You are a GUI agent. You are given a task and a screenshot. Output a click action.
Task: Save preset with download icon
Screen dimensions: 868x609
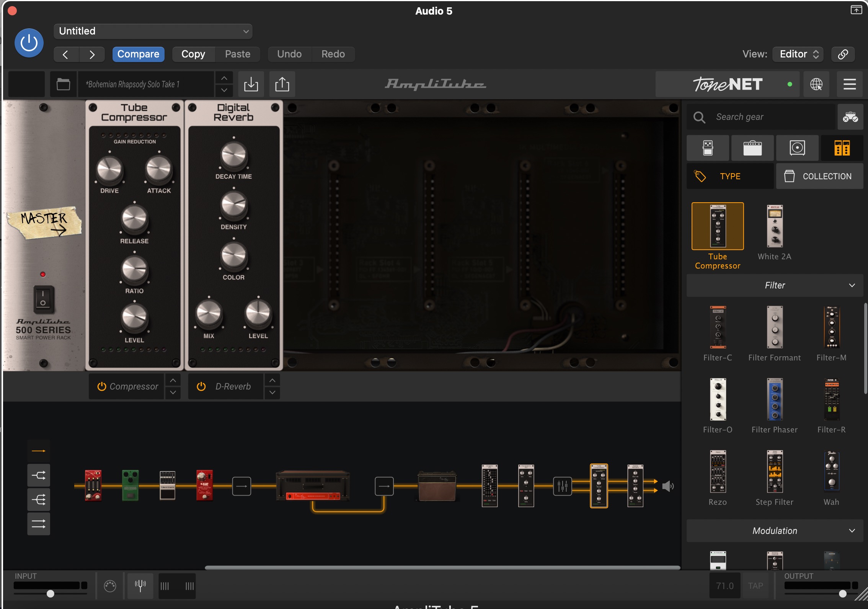(251, 84)
